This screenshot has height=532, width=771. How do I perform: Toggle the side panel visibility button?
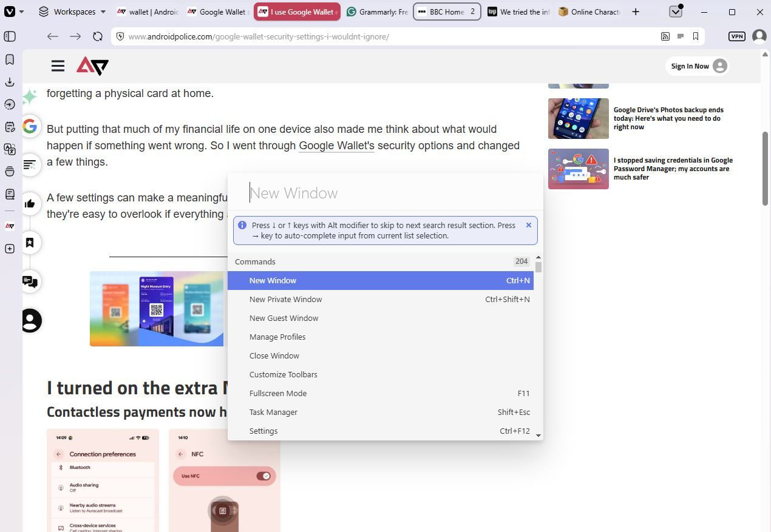(x=10, y=36)
